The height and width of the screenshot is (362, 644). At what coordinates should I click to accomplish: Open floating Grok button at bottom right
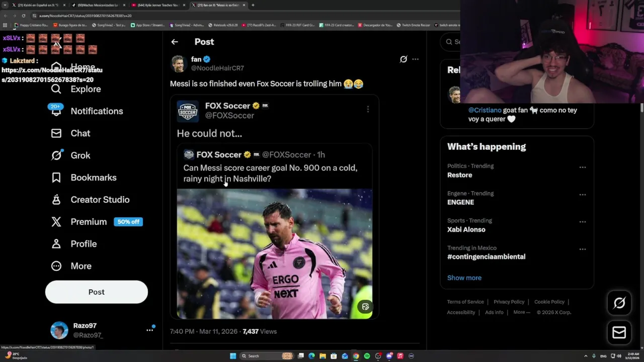[x=619, y=303]
